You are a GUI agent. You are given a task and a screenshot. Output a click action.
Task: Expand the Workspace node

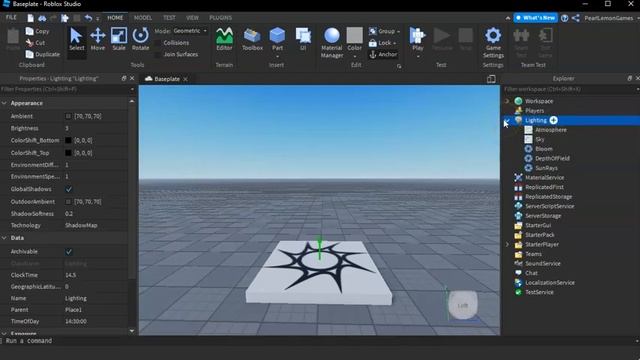pyautogui.click(x=507, y=101)
